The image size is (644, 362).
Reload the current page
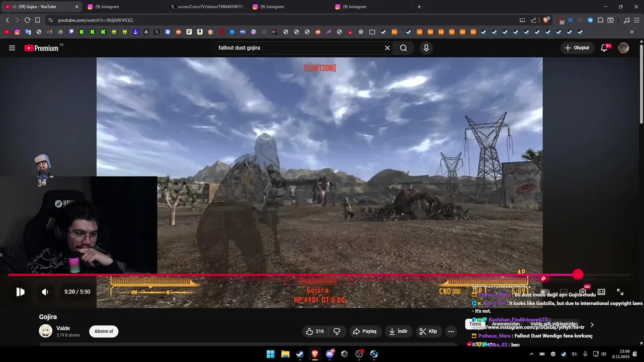(x=27, y=20)
